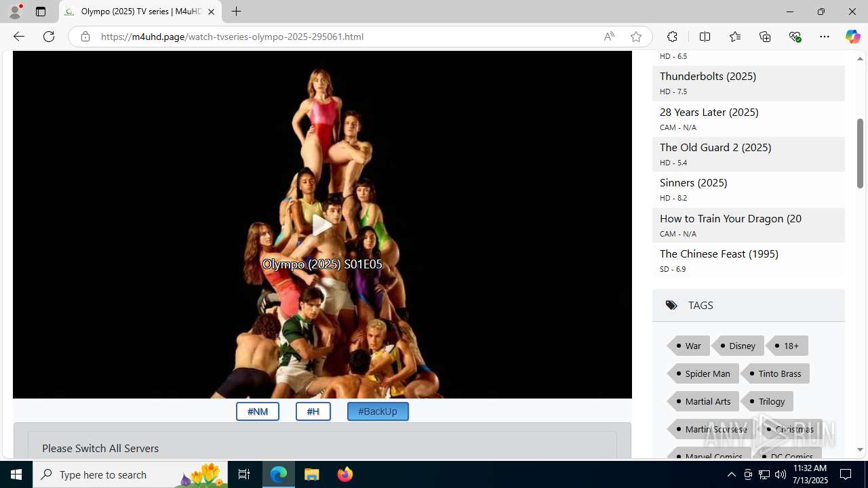Select the Tinto Brass tag

[x=776, y=373]
